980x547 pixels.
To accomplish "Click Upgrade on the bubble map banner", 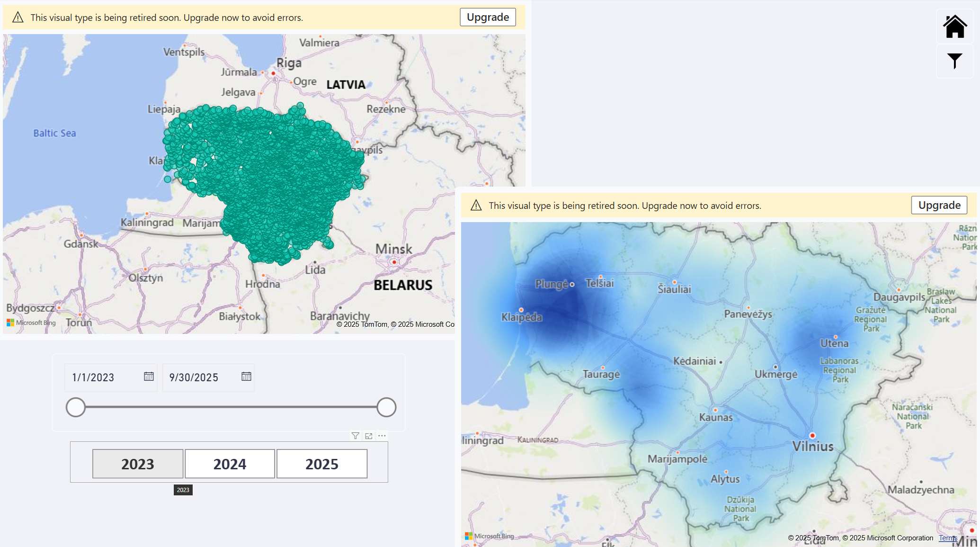I will pyautogui.click(x=488, y=18).
